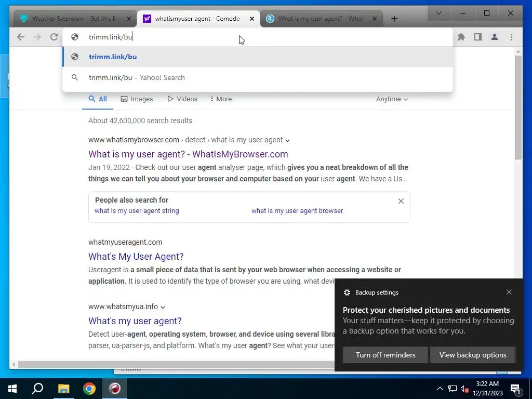Open the Comodo Dragon taskbar icon
532x399 pixels.
coord(115,389)
